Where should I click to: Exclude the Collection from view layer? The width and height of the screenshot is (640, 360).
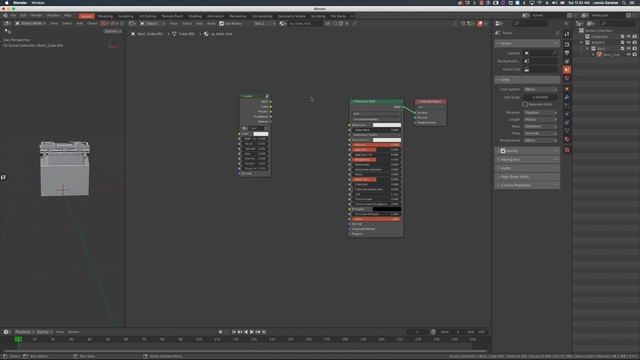pos(622,37)
